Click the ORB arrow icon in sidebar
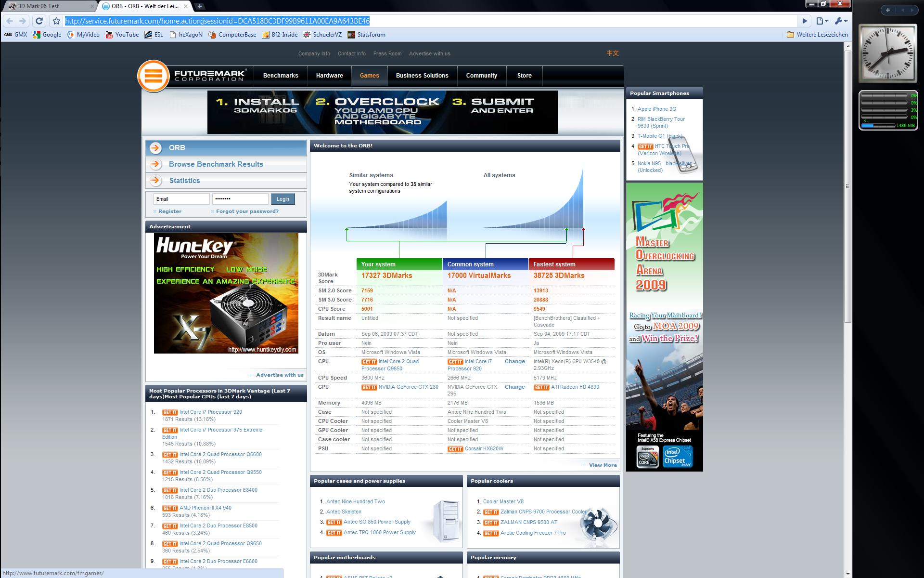Image resolution: width=924 pixels, height=578 pixels. pyautogui.click(x=155, y=148)
